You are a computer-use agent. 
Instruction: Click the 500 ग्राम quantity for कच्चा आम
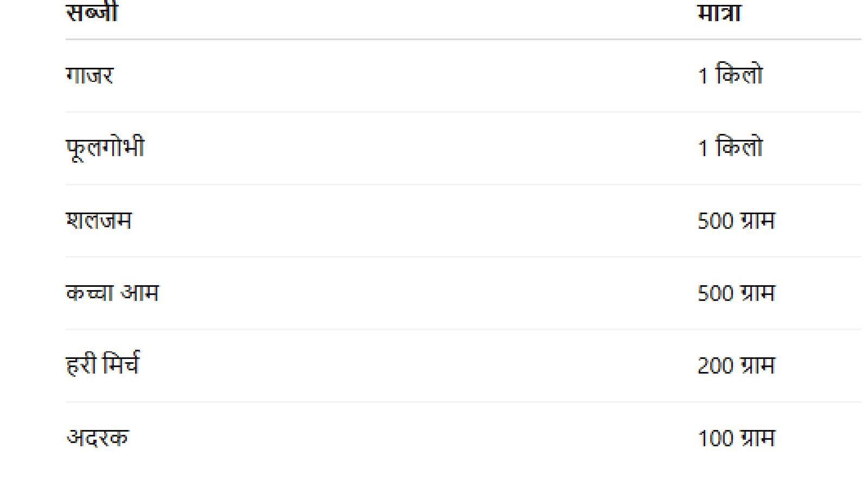click(x=736, y=293)
